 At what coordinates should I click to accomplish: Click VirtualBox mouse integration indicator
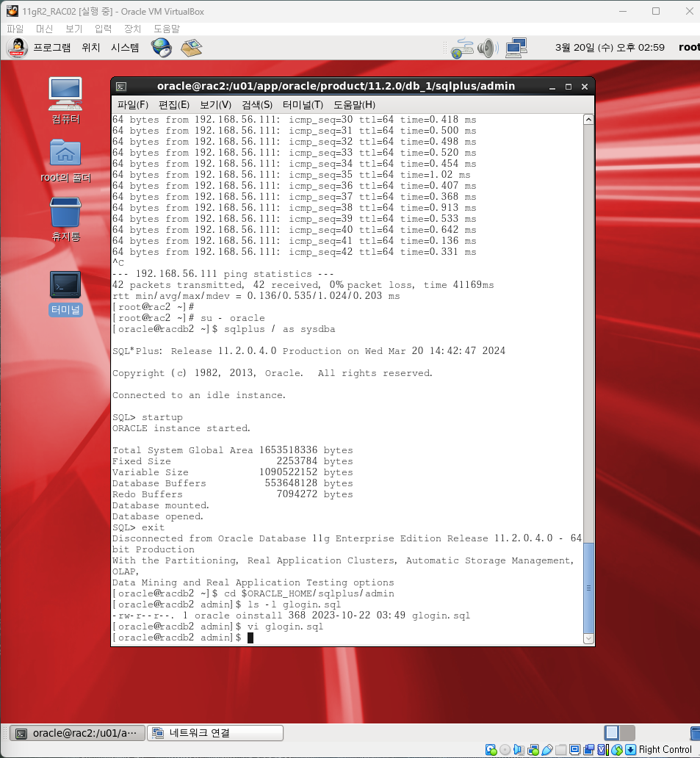point(617,750)
